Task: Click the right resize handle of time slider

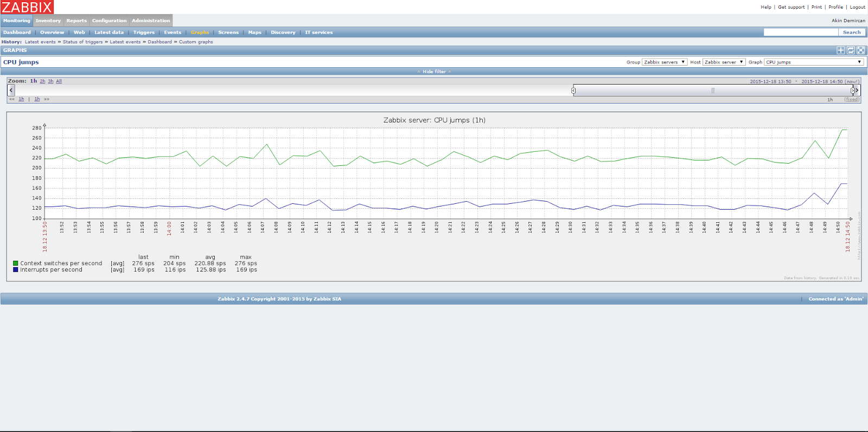Action: coord(852,91)
